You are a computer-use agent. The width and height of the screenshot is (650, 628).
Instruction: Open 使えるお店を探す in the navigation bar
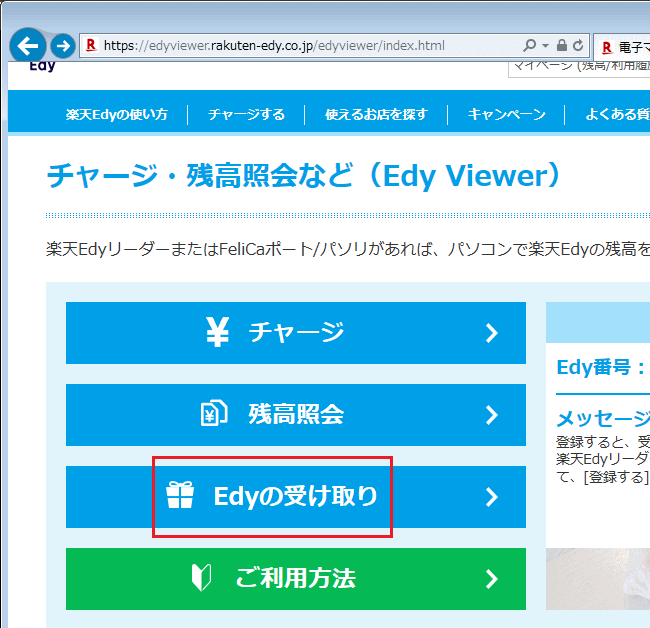376,114
